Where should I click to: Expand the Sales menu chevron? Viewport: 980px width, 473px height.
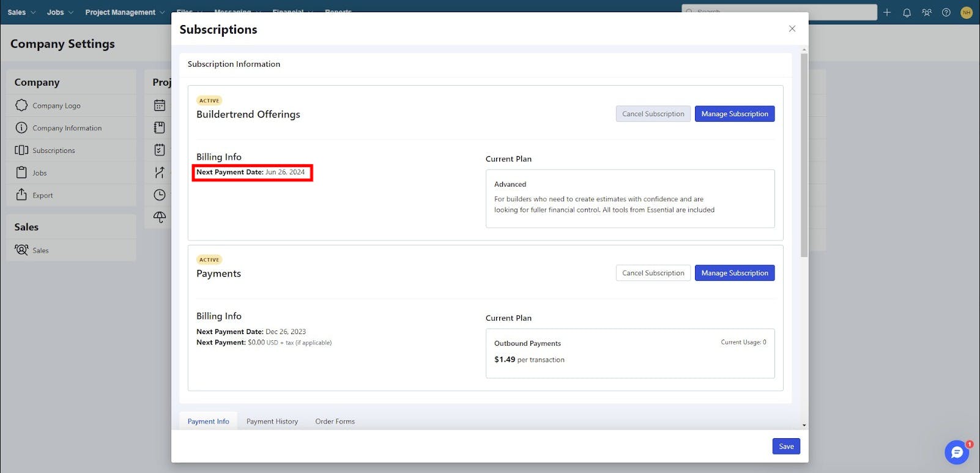pyautogui.click(x=33, y=12)
